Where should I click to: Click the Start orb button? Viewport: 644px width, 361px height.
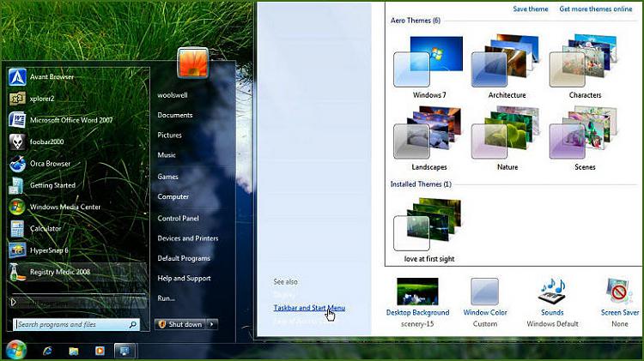[15, 351]
